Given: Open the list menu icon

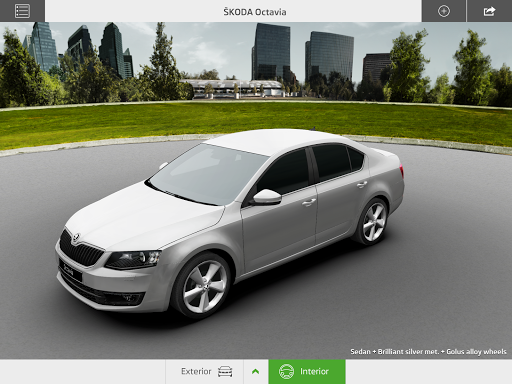Looking at the screenshot, I should [22, 11].
